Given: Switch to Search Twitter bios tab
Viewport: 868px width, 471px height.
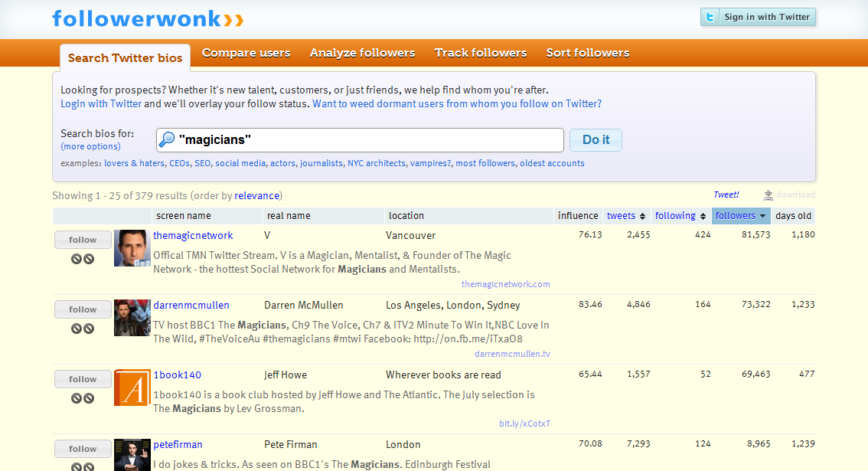Looking at the screenshot, I should pyautogui.click(x=125, y=57).
